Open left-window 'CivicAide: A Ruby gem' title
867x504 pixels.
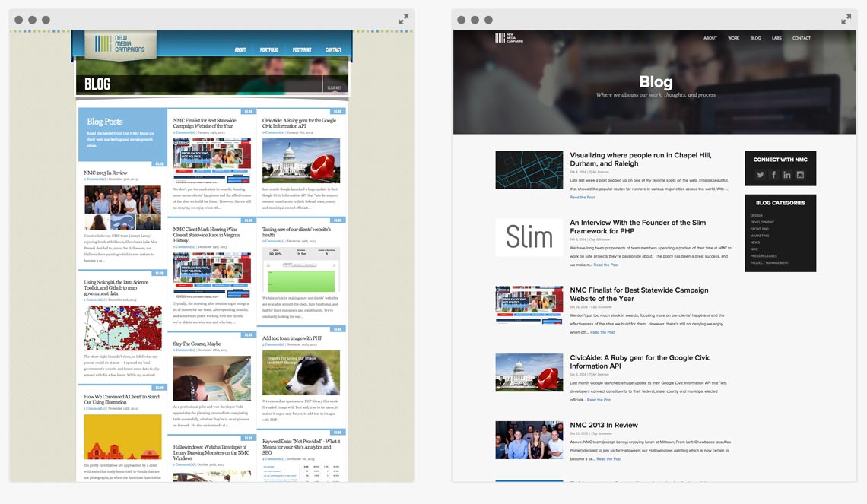(x=299, y=122)
